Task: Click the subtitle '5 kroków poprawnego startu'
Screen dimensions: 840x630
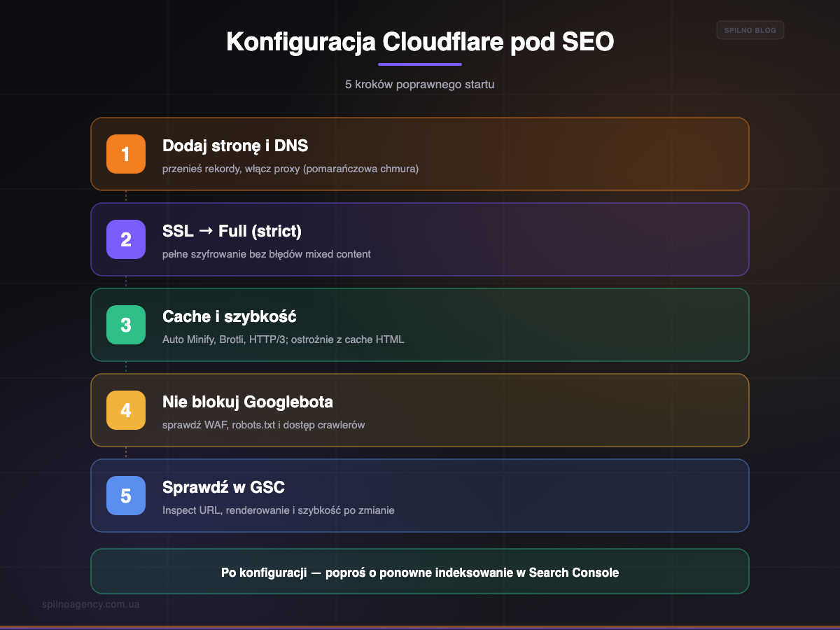Action: tap(420, 84)
